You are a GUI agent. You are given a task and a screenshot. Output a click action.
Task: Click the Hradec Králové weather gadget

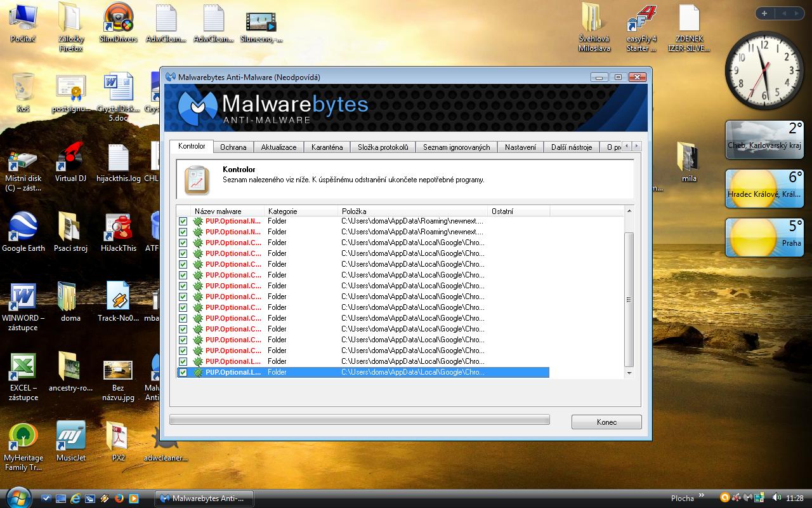click(x=764, y=189)
